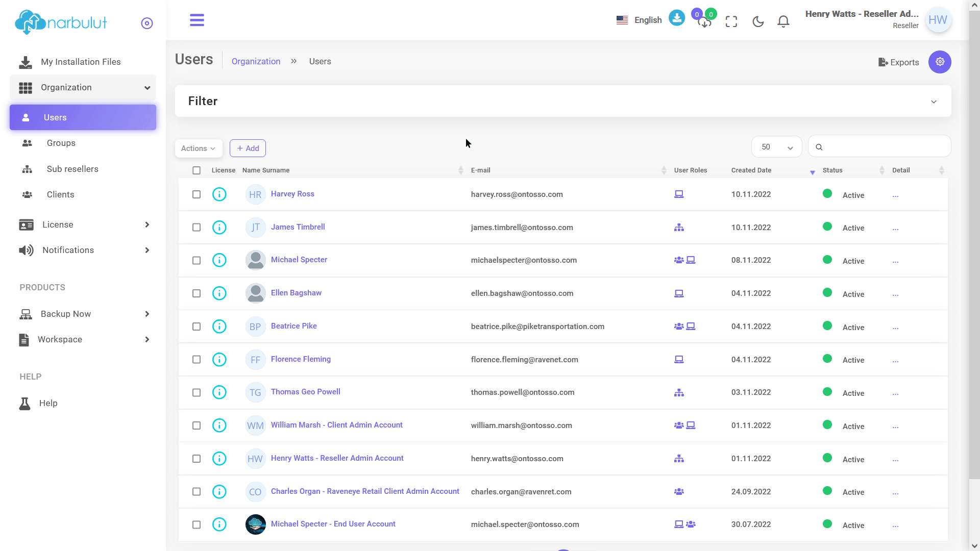Go to Organization breadcrumb link
The height and width of the screenshot is (551, 980).
256,61
